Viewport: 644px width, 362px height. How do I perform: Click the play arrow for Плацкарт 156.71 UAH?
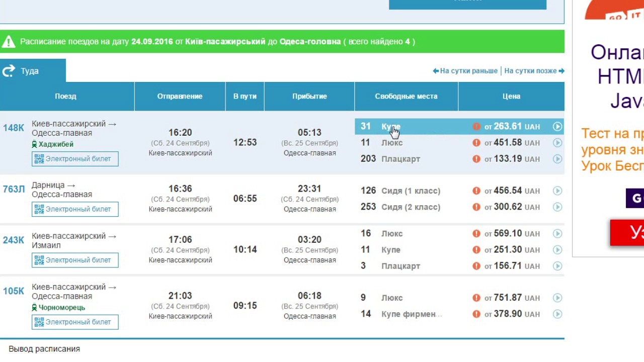pyautogui.click(x=557, y=265)
